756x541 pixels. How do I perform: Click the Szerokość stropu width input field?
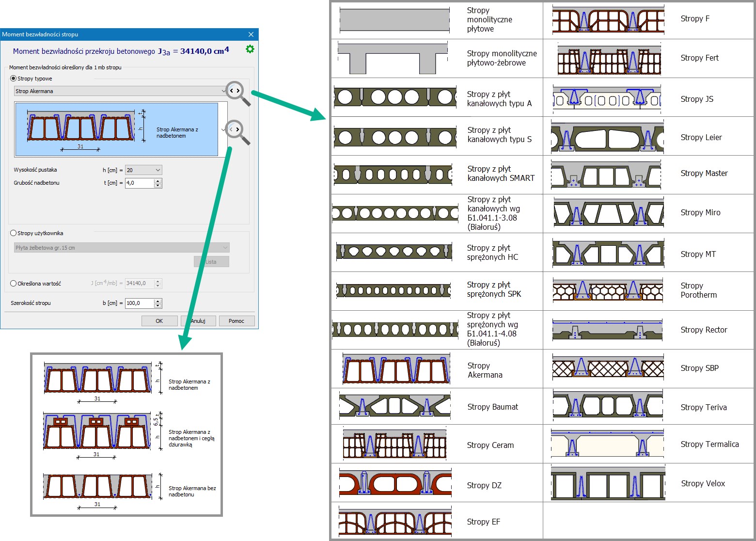[140, 303]
